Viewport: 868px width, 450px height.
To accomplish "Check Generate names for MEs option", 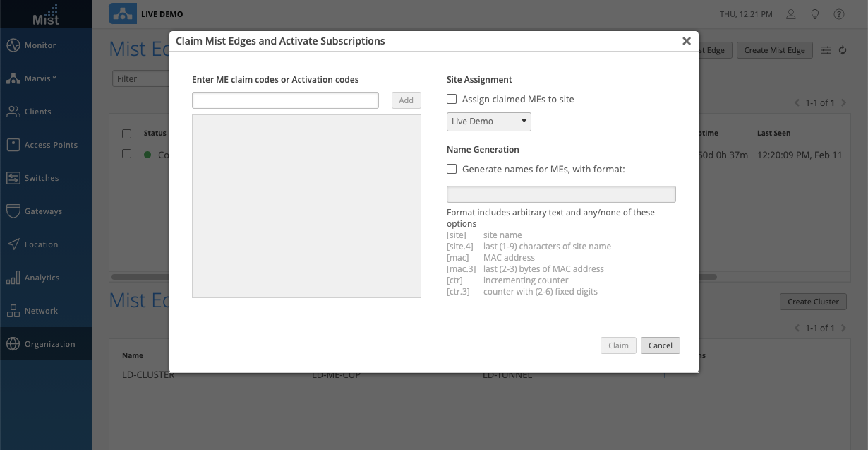I will pos(452,170).
